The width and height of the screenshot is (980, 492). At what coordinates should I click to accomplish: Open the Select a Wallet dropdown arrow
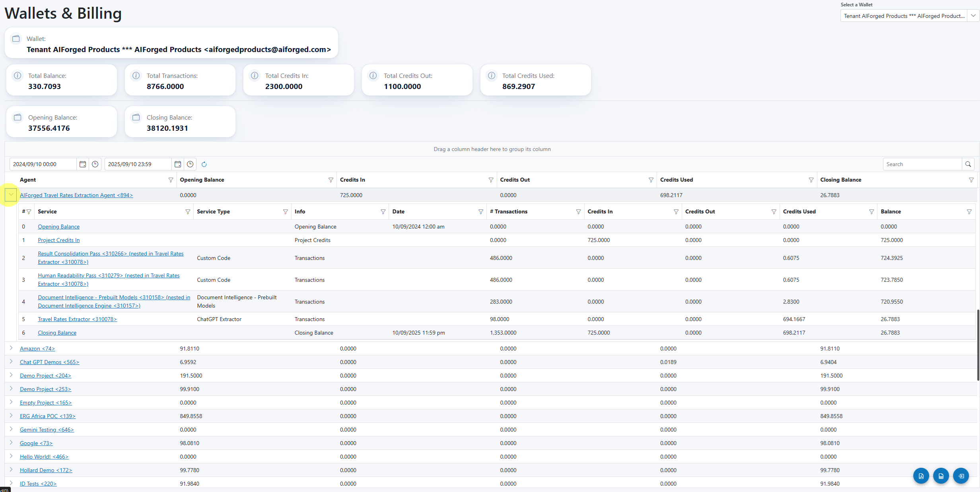click(x=973, y=16)
